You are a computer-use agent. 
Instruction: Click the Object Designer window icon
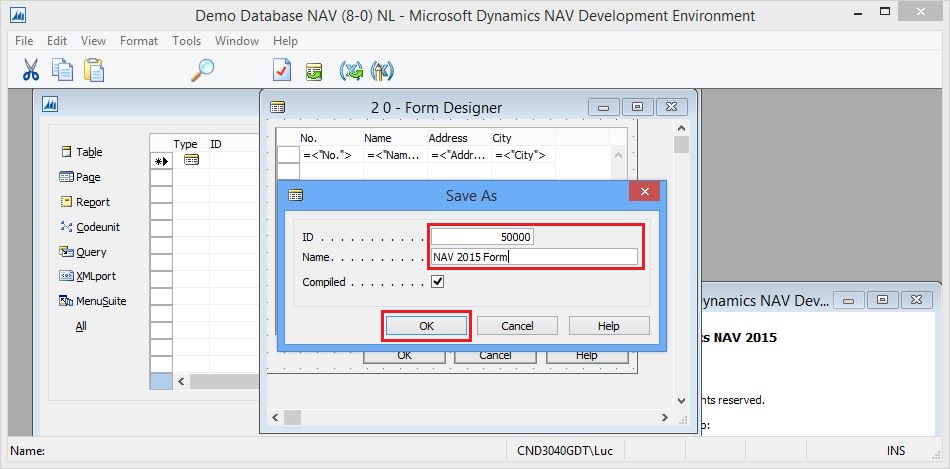pos(50,105)
